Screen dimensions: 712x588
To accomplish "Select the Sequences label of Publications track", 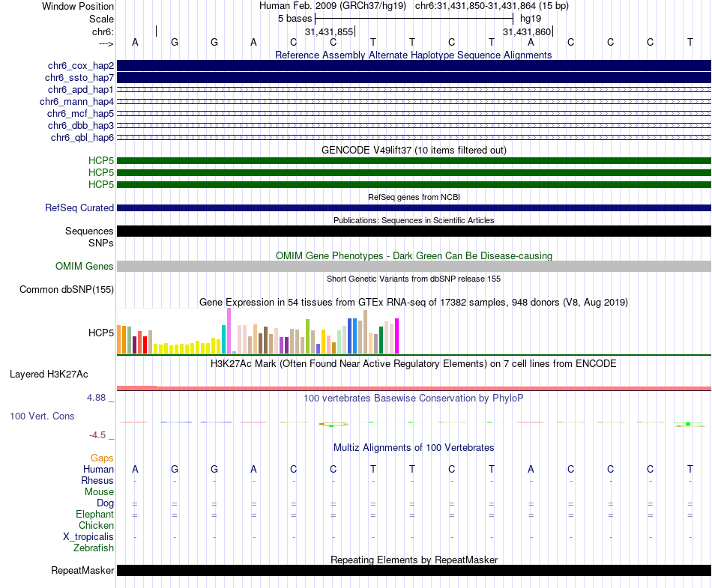I will pos(89,231).
